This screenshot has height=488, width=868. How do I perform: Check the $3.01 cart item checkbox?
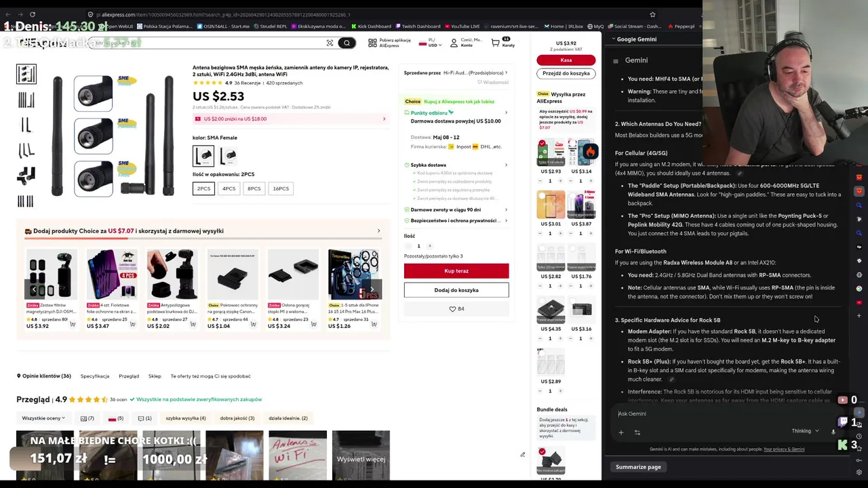(542, 196)
